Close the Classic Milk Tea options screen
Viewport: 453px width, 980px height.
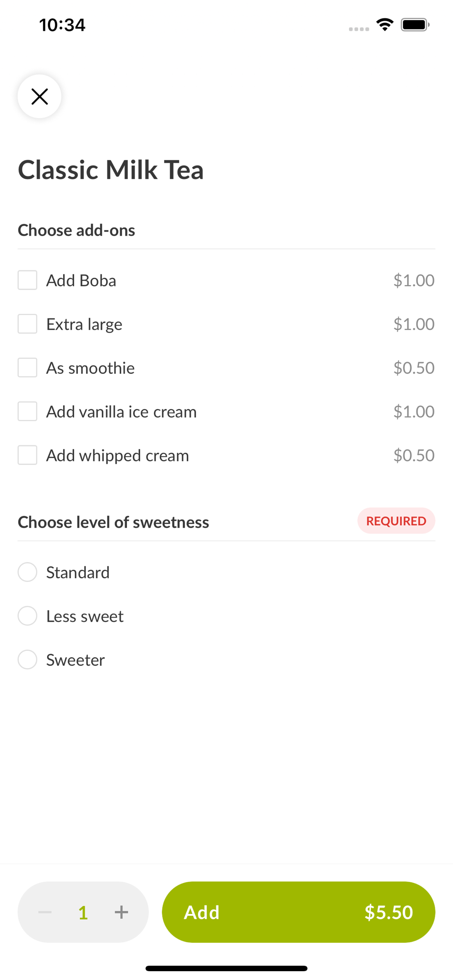tap(39, 97)
